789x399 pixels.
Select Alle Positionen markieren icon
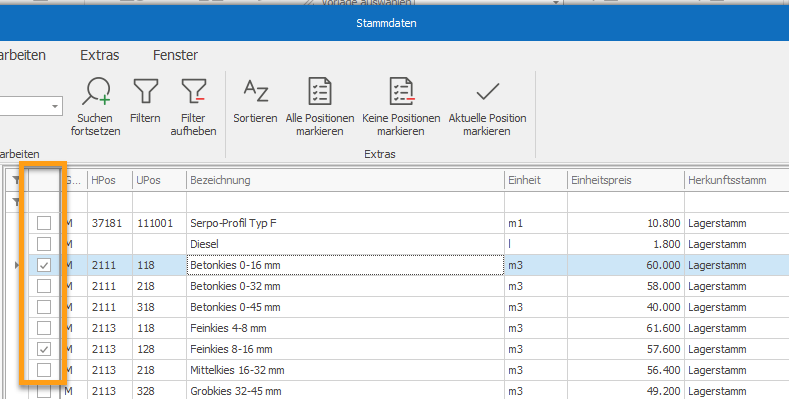[x=320, y=91]
